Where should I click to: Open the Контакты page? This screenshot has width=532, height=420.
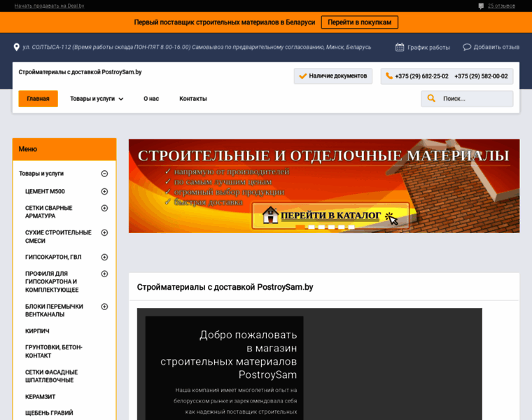pyautogui.click(x=193, y=99)
